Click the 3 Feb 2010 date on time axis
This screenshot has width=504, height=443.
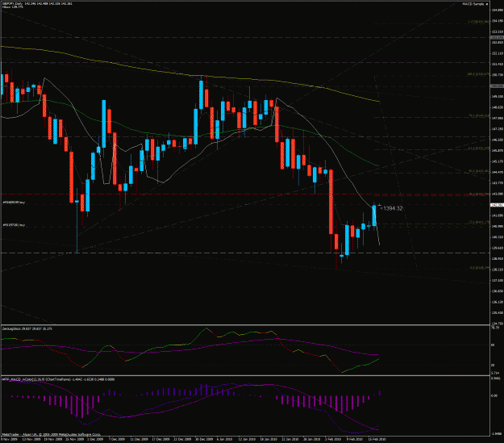(333, 439)
